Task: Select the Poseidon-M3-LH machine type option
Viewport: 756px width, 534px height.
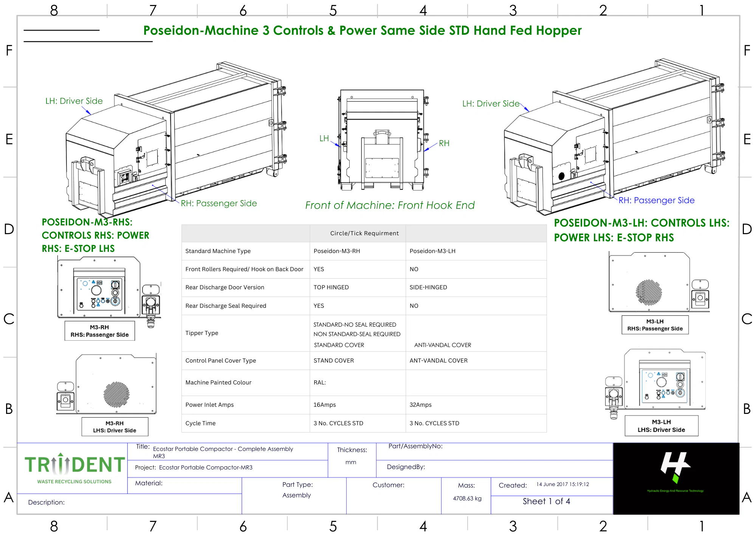Action: pyautogui.click(x=432, y=251)
